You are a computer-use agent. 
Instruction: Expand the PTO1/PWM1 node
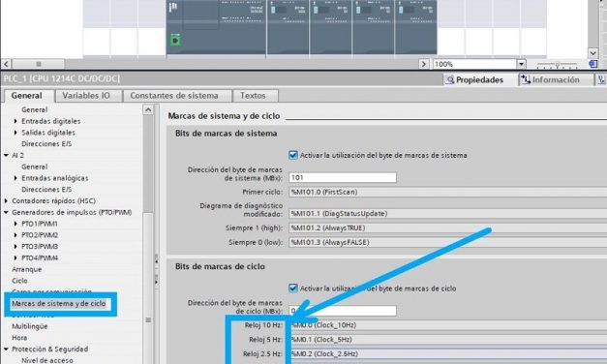click(x=15, y=224)
